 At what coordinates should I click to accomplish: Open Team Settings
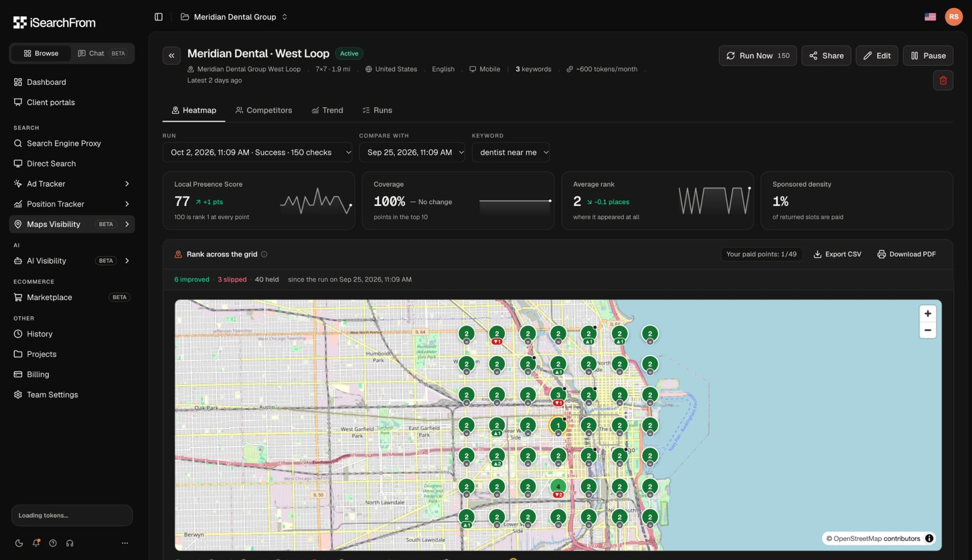click(x=71, y=395)
